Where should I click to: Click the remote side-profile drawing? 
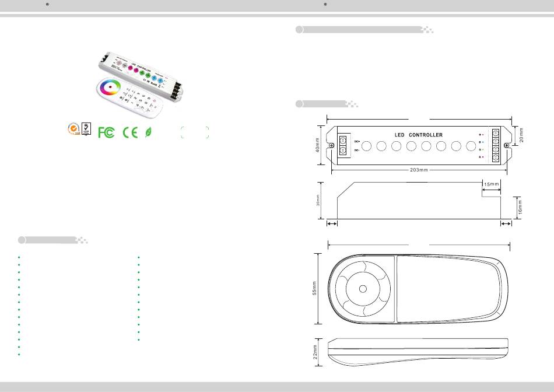pos(418,352)
